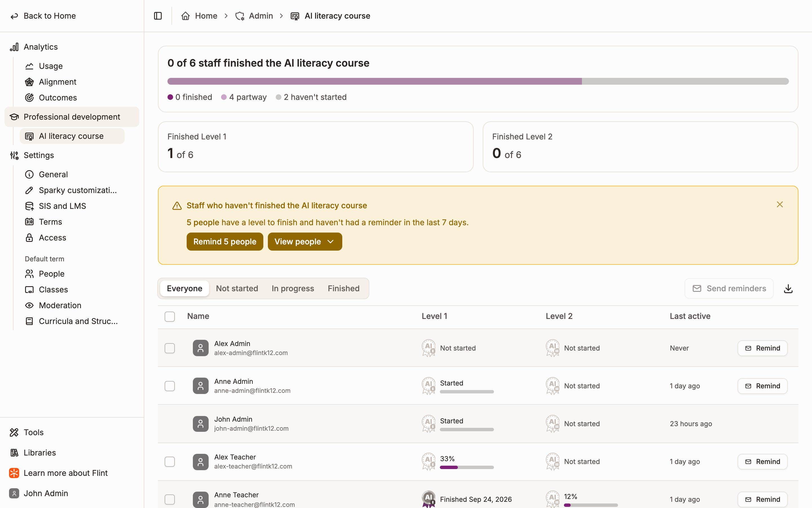Screen dimensions: 812x508
Task: Open Usage analytics icon
Action: 29,66
